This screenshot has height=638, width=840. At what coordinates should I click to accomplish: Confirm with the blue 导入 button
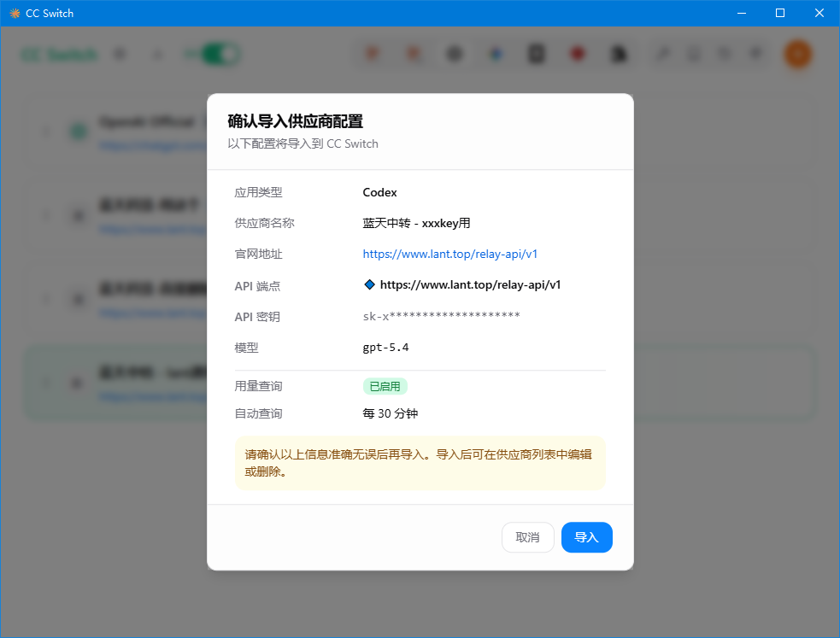(586, 537)
